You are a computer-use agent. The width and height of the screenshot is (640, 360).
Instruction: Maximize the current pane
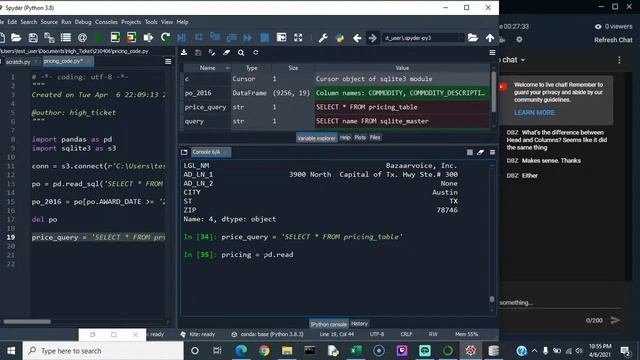pos(281,38)
